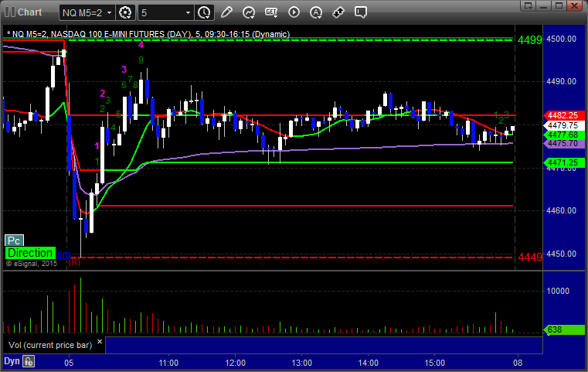Click the green 4477.68 price marker

coord(563,135)
